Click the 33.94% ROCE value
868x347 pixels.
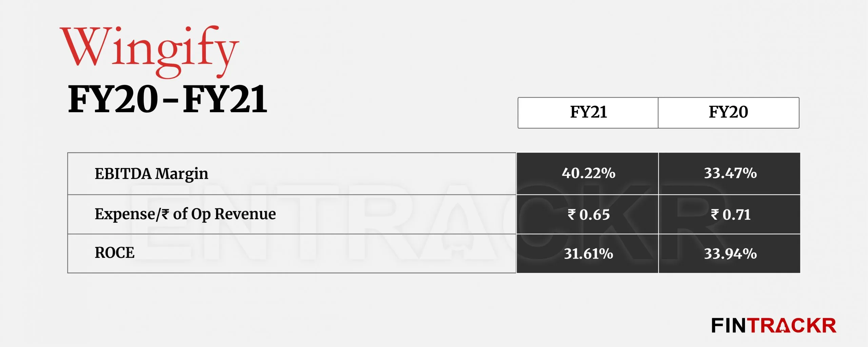[x=730, y=253]
